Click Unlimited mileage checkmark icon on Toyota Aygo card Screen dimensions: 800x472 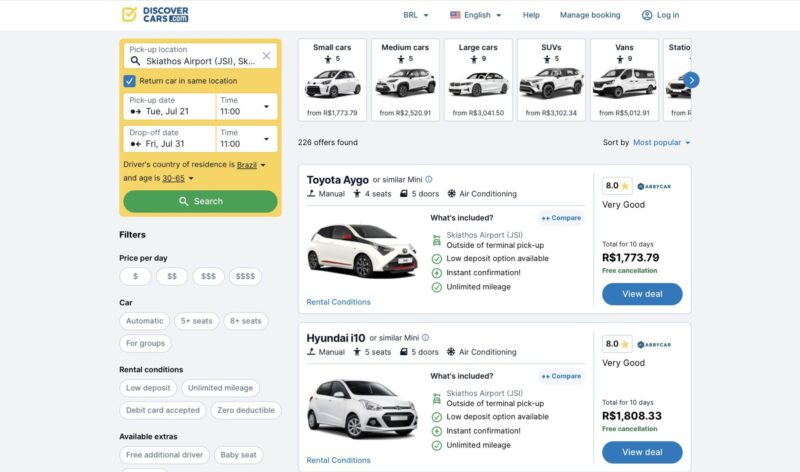tap(437, 287)
